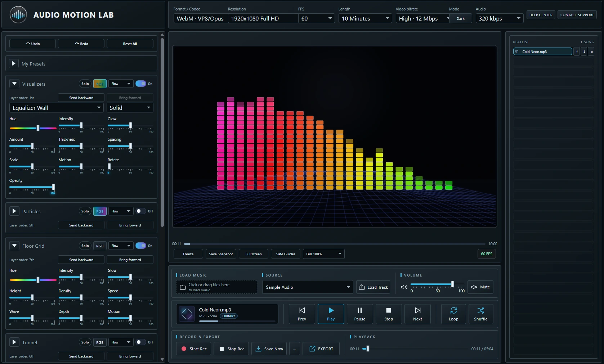Viewport: 604px width, 364px height.
Task: Click Send backward for Visualizers layer
Action: point(81,98)
